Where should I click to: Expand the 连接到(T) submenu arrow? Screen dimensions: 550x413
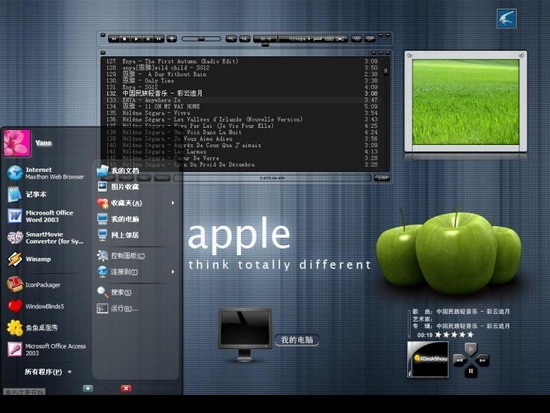173,272
